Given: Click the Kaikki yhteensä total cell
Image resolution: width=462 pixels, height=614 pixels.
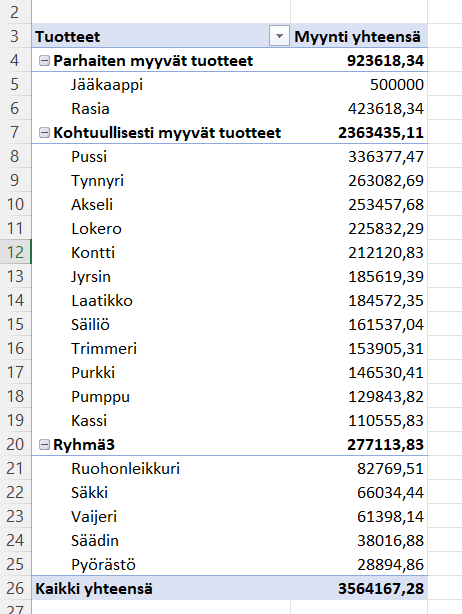Looking at the screenshot, I should [x=161, y=588].
